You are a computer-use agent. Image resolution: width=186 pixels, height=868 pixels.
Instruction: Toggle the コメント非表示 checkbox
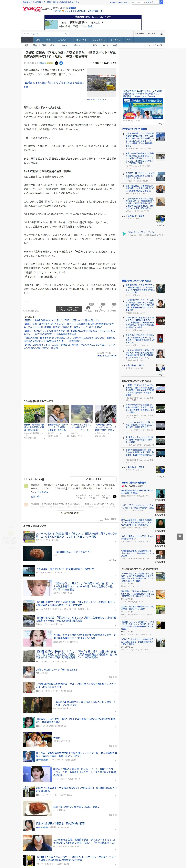102,519
